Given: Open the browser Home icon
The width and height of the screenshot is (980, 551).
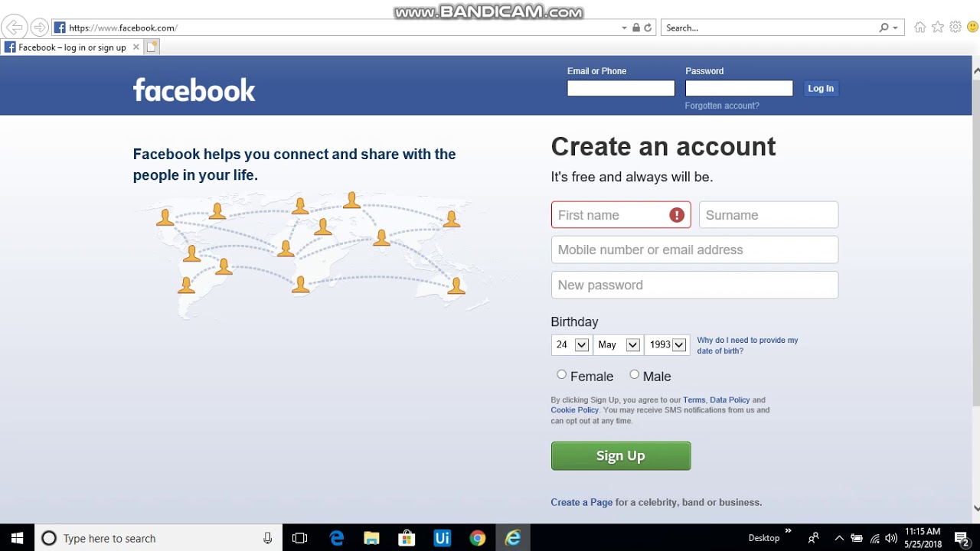Looking at the screenshot, I should [920, 28].
